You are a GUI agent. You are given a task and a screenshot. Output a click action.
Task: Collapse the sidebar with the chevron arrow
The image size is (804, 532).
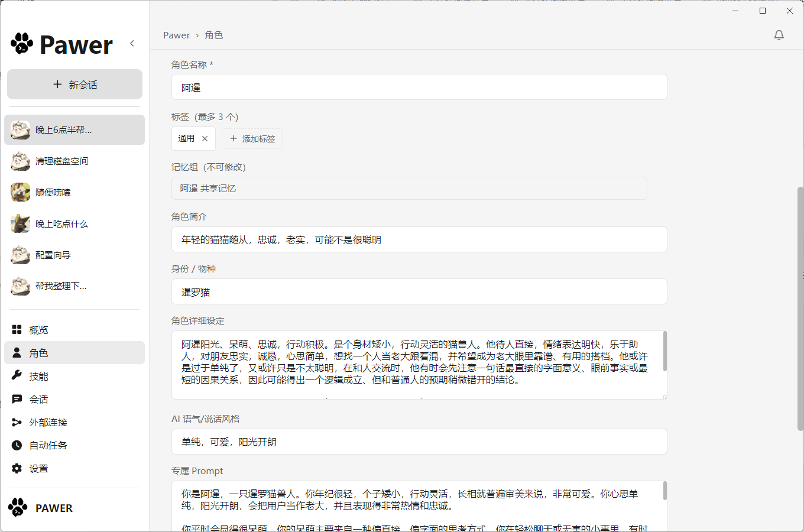(x=132, y=43)
